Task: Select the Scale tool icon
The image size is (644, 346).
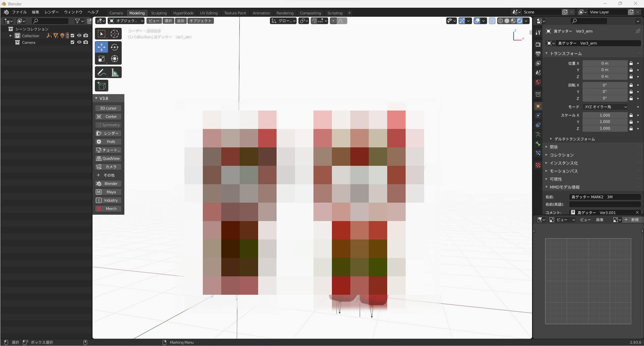Action: (x=101, y=59)
